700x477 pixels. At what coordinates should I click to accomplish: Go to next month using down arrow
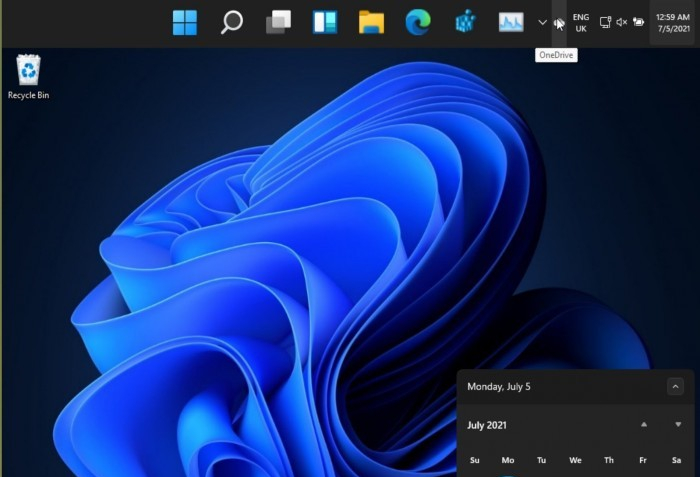[x=678, y=425]
